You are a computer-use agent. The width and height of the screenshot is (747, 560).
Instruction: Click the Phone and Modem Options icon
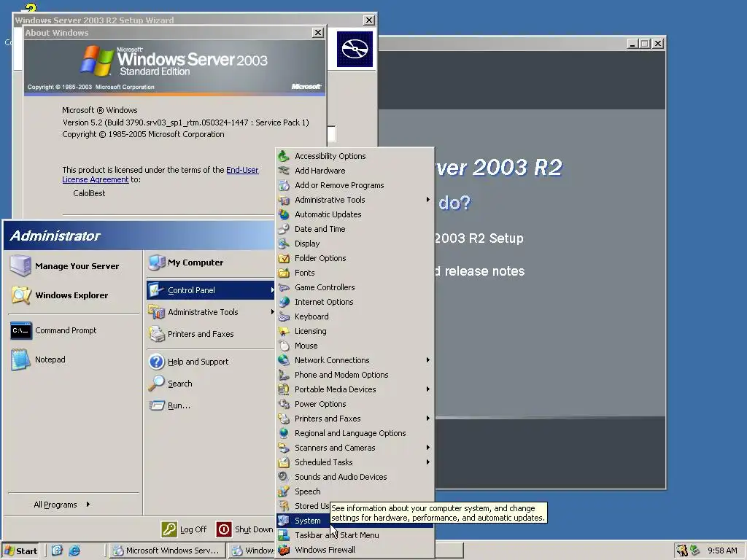[284, 375]
